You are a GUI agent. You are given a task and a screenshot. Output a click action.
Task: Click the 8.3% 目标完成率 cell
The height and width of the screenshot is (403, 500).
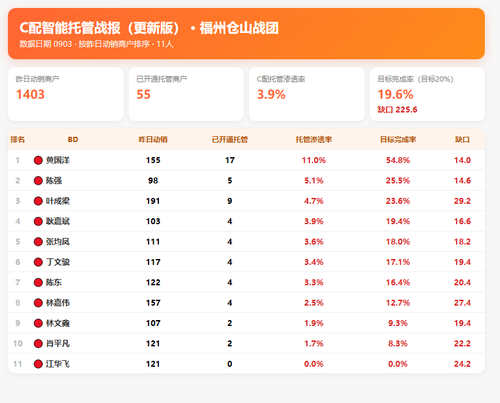398,343
